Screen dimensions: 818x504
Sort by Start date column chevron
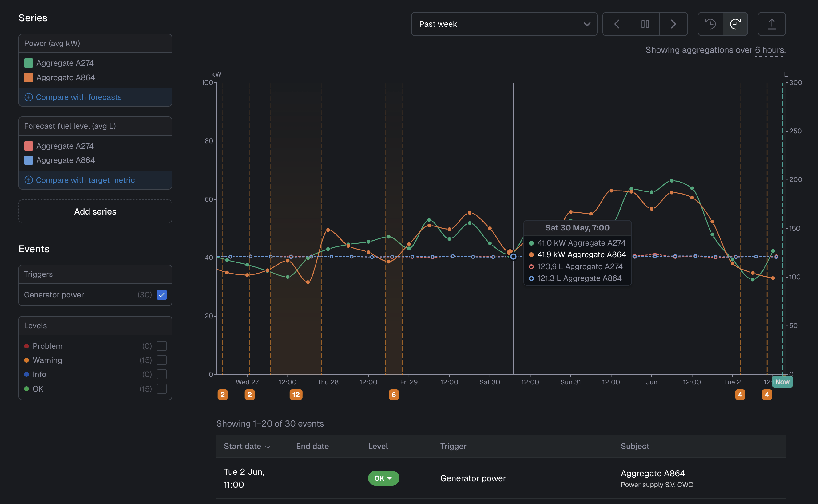[x=268, y=447]
